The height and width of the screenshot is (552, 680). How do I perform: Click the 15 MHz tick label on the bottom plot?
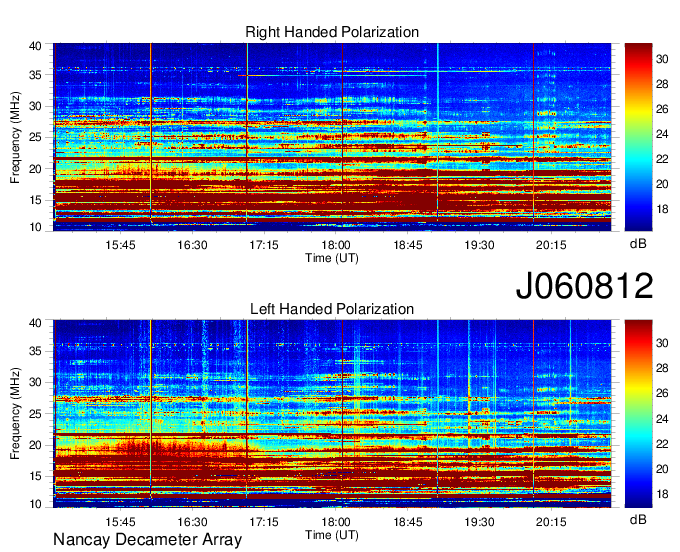36,477
